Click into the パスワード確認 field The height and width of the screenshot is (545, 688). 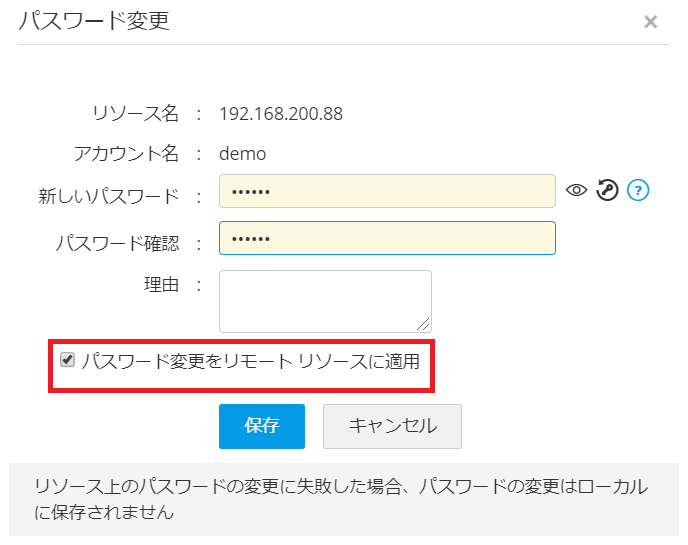point(387,238)
